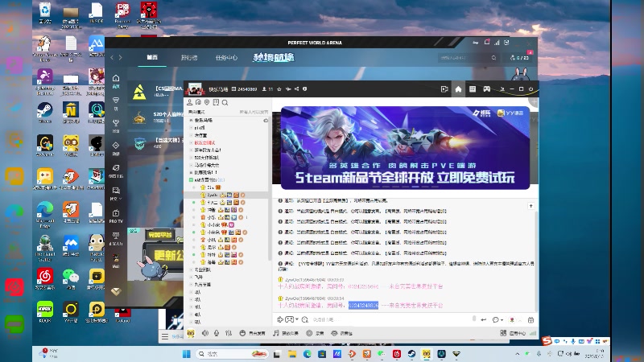The height and width of the screenshot is (362, 644).
Task: Open the recording circle icon in YY bottom bar
Action: 309,333
